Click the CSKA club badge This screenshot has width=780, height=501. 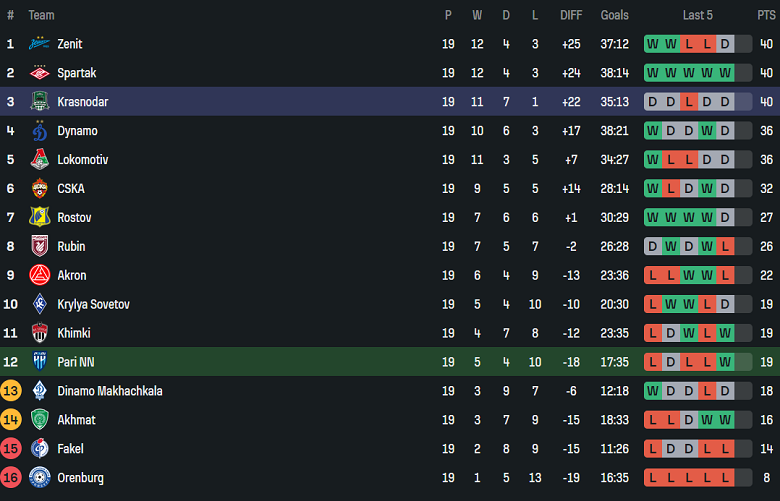[39, 189]
